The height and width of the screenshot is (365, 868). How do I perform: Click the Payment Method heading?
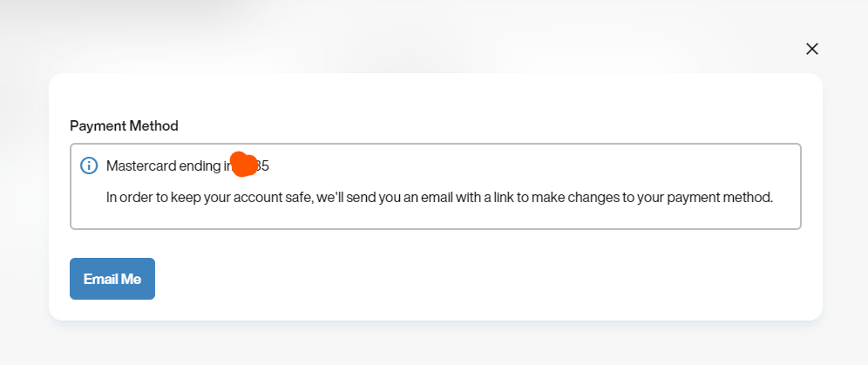pos(124,125)
